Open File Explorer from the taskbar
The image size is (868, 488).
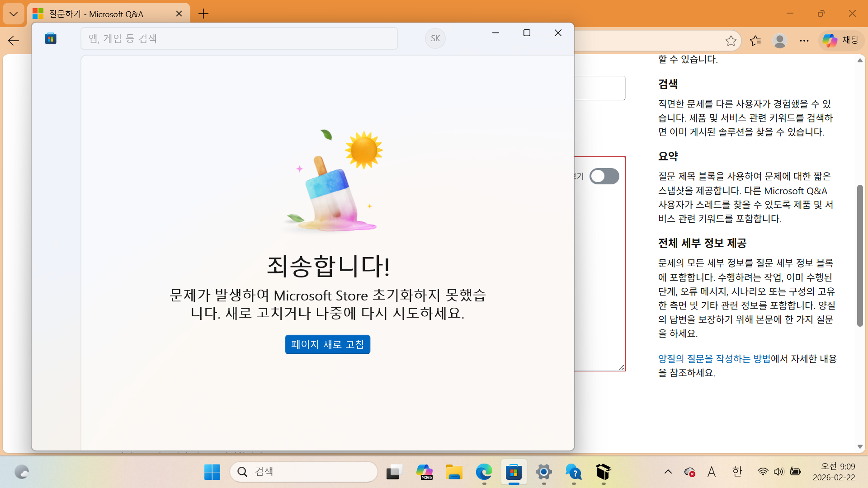[454, 472]
